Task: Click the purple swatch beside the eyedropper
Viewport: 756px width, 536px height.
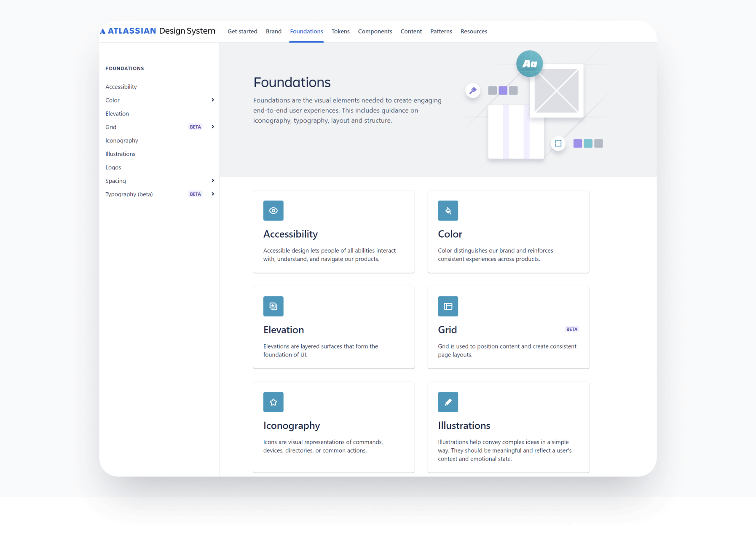Action: 503,91
